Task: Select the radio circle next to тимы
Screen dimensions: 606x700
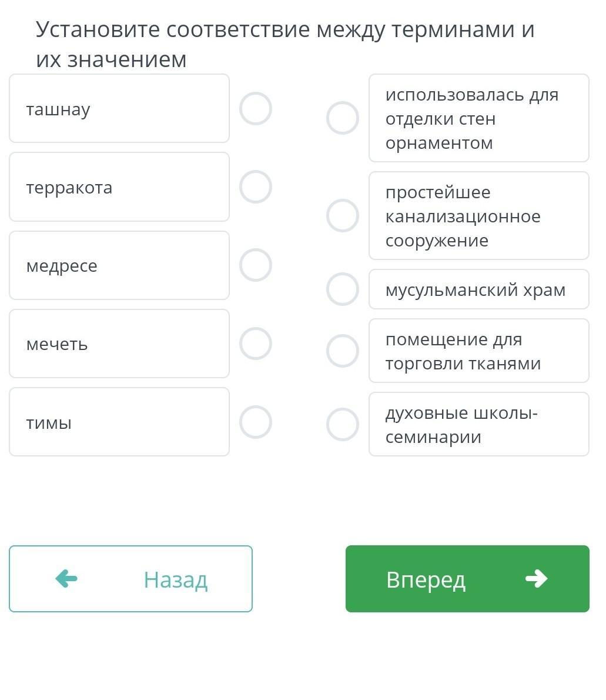Action: point(256,422)
